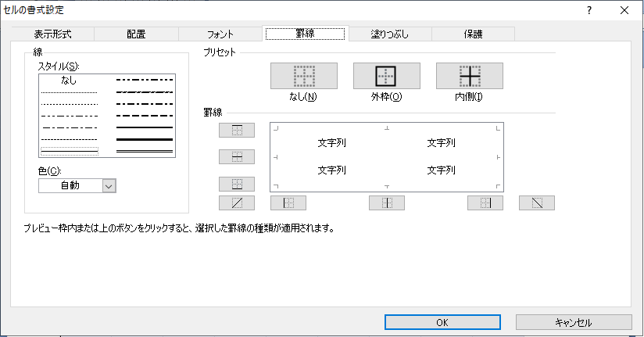Click the inner vertical border button
Viewport: 644px width, 337px height.
click(x=386, y=203)
